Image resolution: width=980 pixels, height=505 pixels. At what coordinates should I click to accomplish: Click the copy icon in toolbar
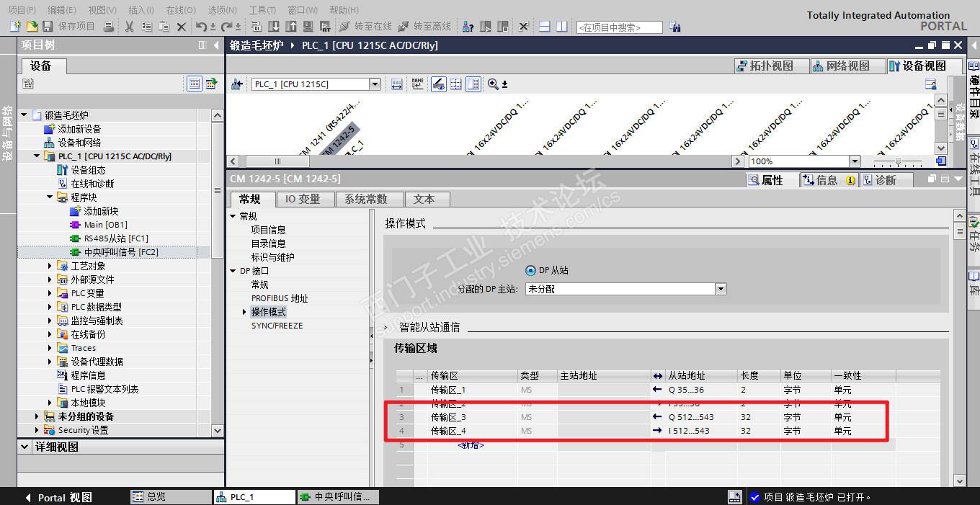pos(147,26)
